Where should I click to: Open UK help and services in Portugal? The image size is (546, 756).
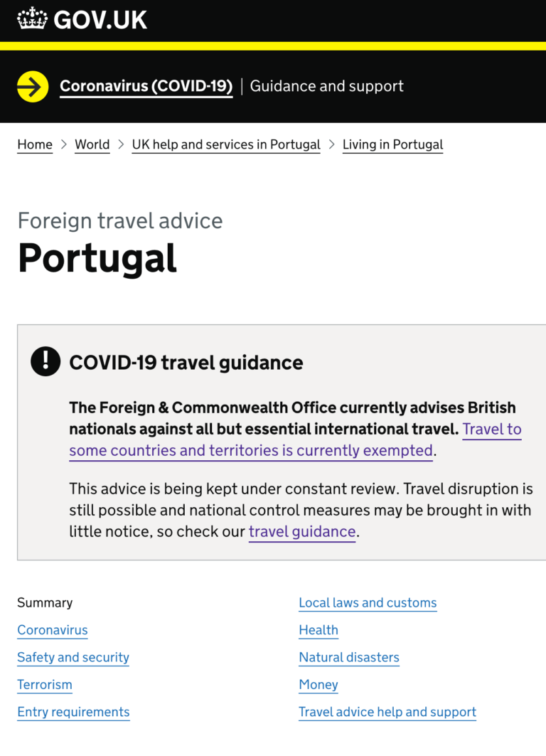226,144
